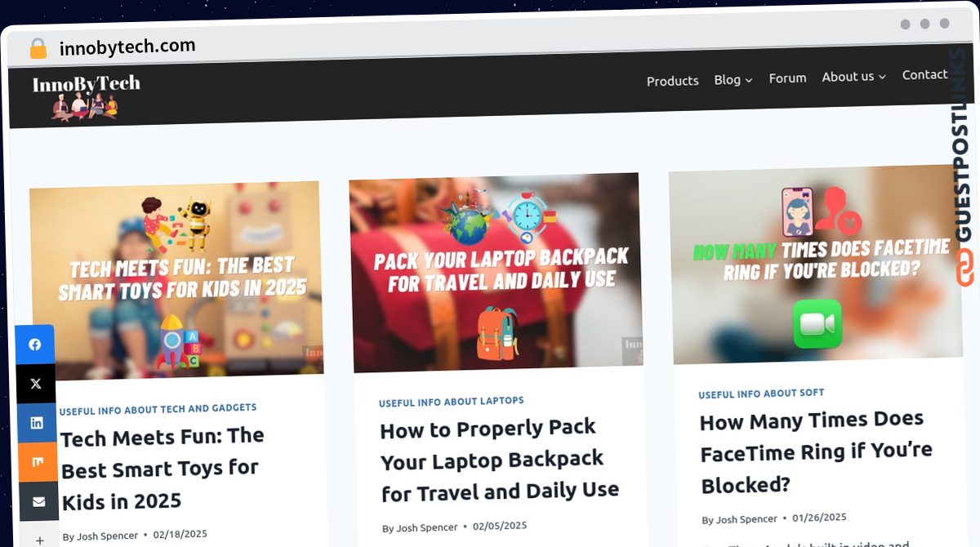This screenshot has height=547, width=980.
Task: Click the padlock icon in address bar
Action: pos(38,48)
